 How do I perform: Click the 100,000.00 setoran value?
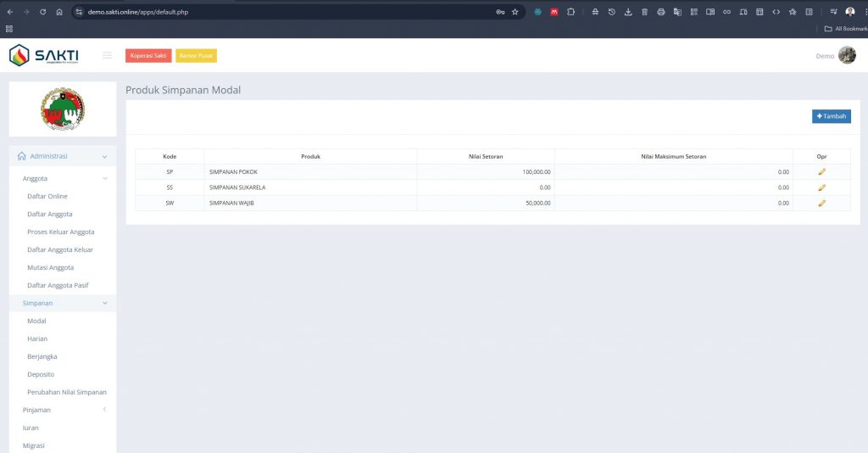[x=537, y=172]
